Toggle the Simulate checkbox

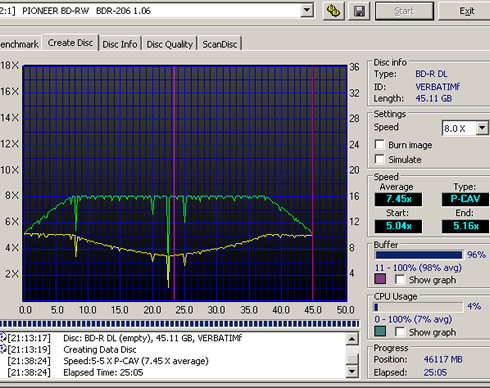click(379, 159)
